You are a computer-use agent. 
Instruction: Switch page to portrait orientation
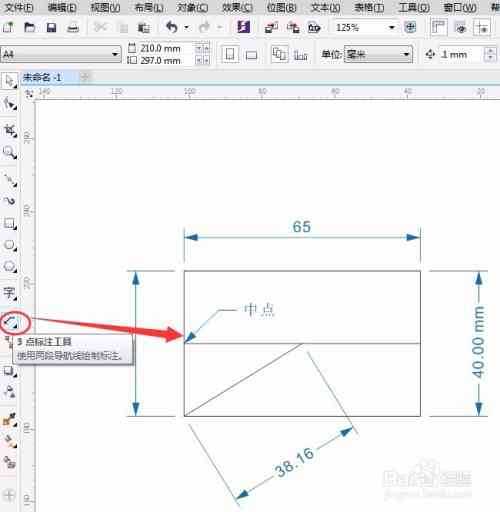[x=230, y=54]
